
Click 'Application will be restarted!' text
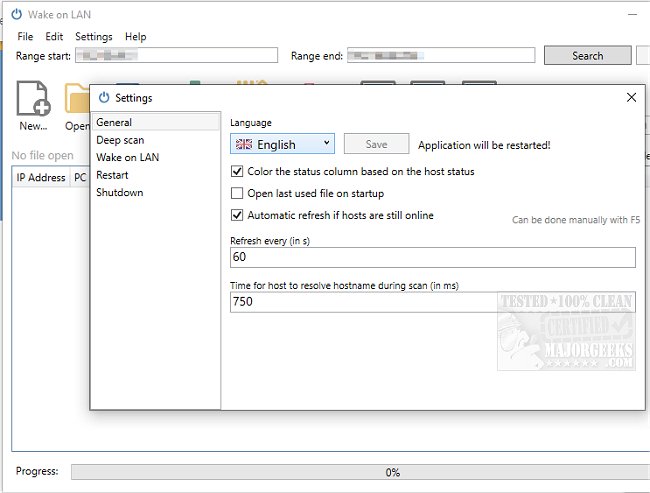(484, 145)
